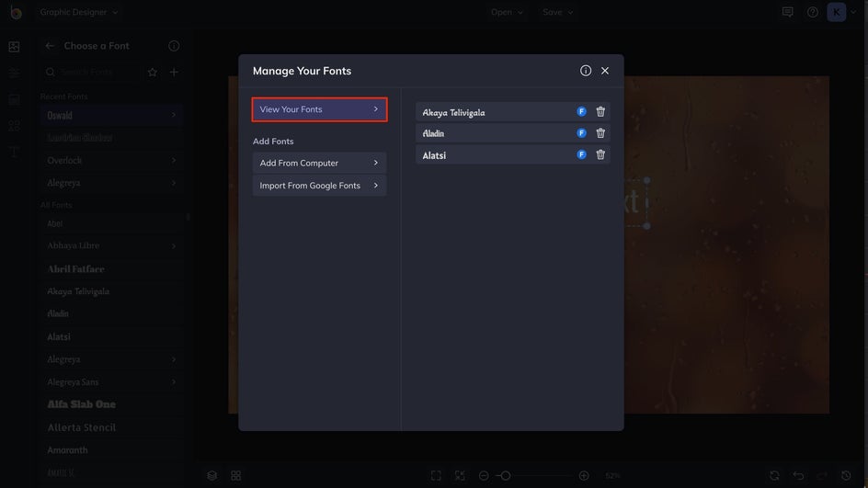Click the history clock icon
Screen dimensions: 868x488
click(846, 475)
